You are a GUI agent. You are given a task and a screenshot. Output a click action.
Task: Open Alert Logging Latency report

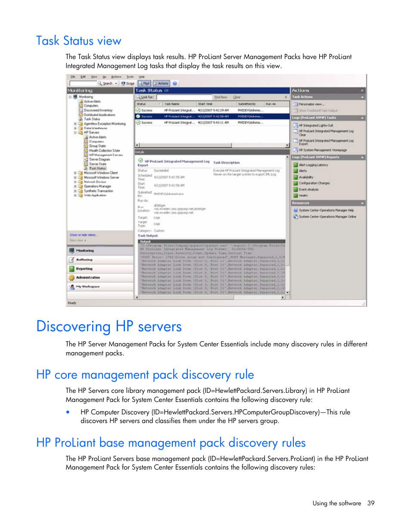311,165
